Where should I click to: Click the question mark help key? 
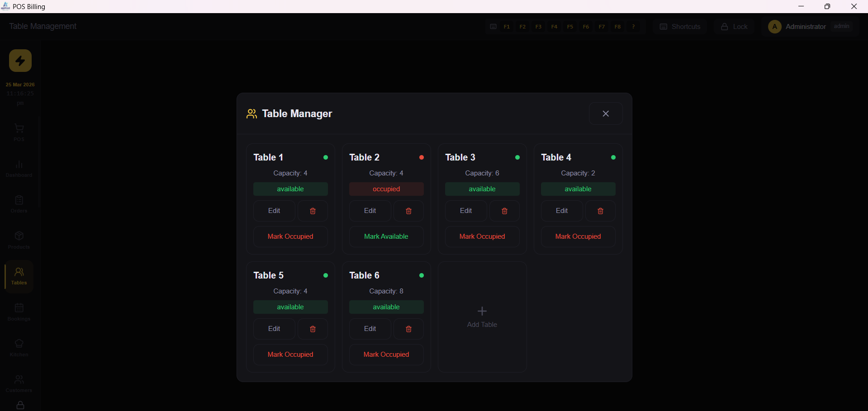click(x=633, y=27)
